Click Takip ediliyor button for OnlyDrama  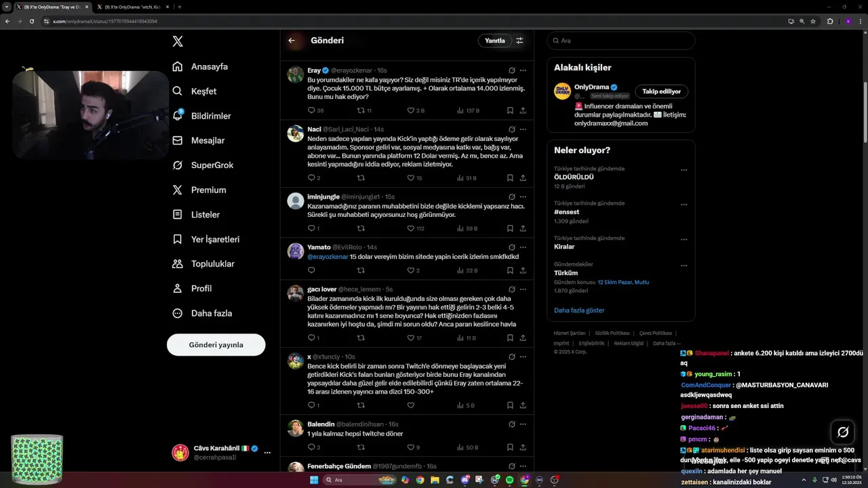point(662,91)
